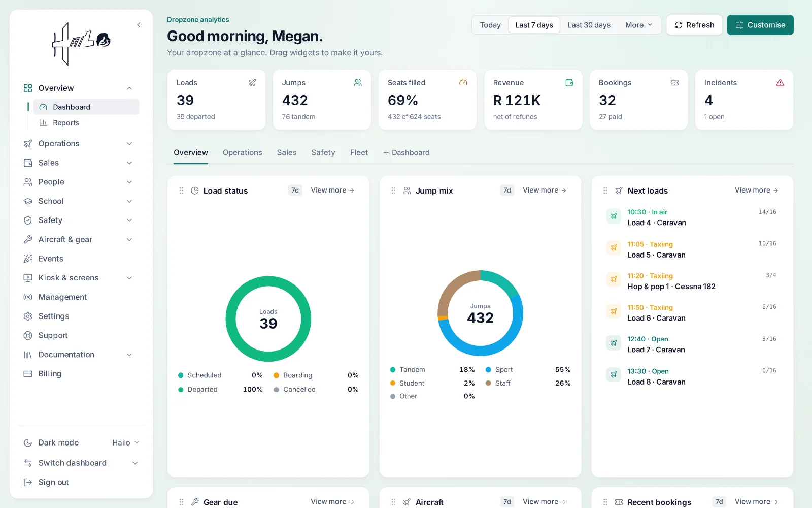Collapse sidebar with the left chevron icon
Viewport: 812px width, 508px height.
(x=139, y=25)
